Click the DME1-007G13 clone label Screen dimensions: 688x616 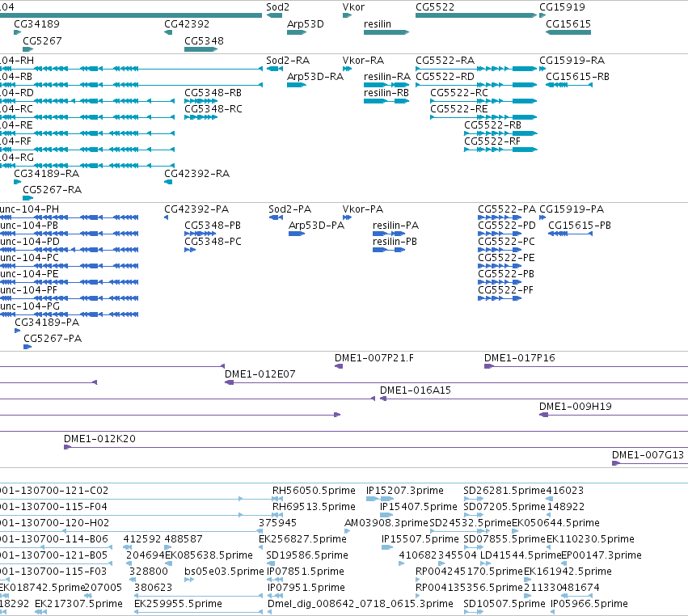[648, 454]
